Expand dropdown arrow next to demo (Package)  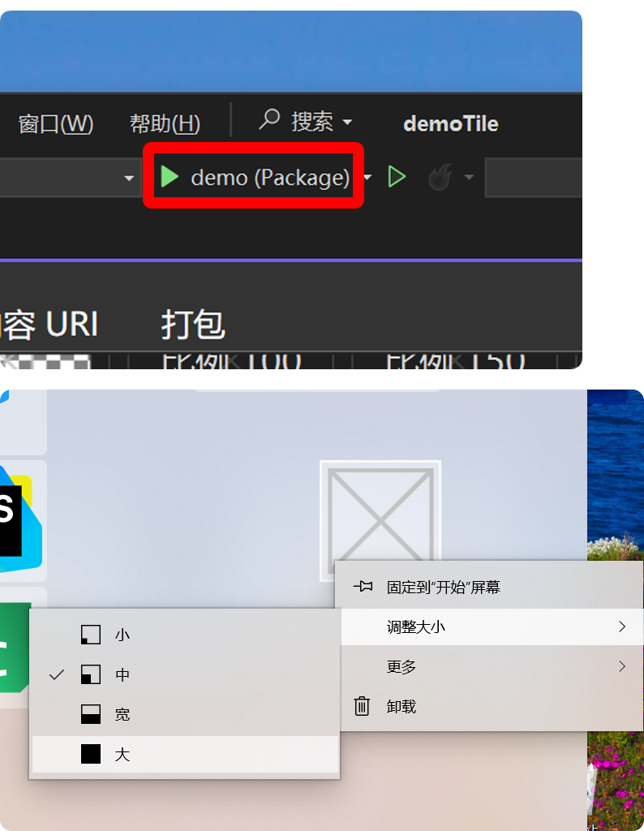pos(367,177)
